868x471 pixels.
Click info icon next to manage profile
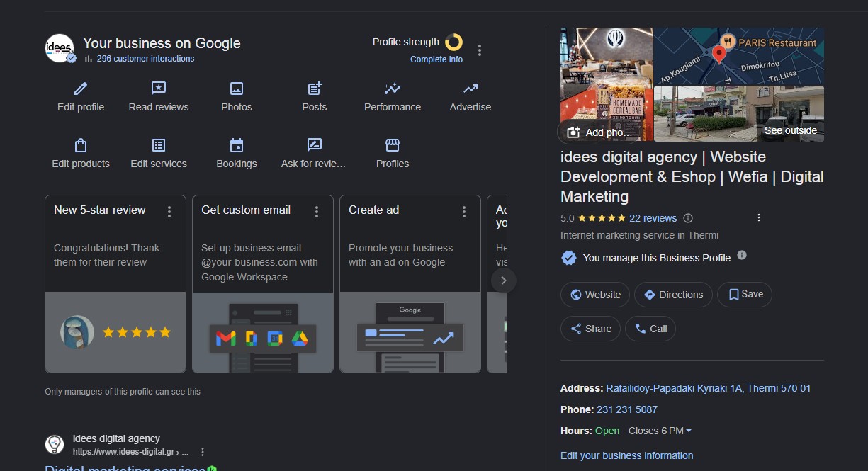point(742,255)
